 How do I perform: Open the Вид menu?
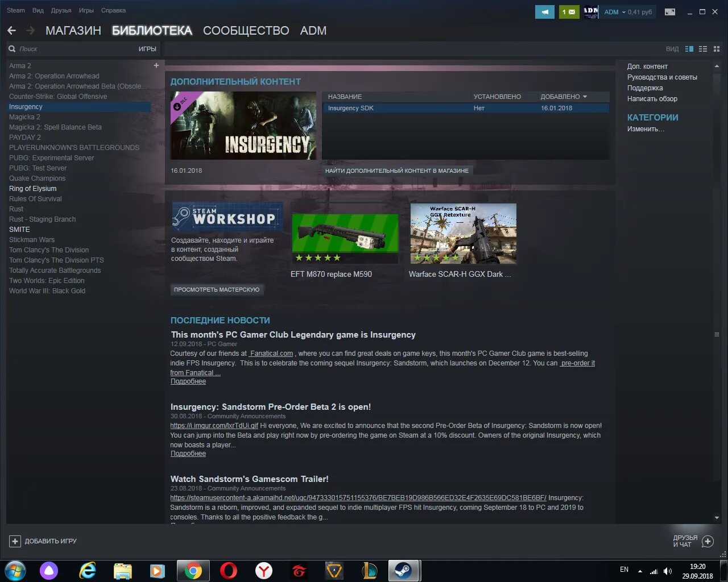[38, 10]
